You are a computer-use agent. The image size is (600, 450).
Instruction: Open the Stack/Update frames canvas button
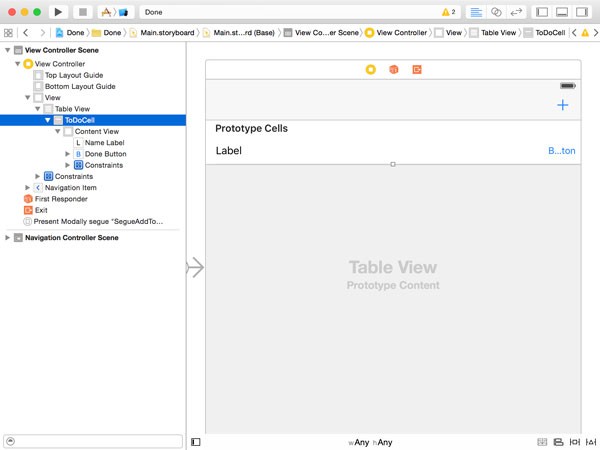[542, 442]
